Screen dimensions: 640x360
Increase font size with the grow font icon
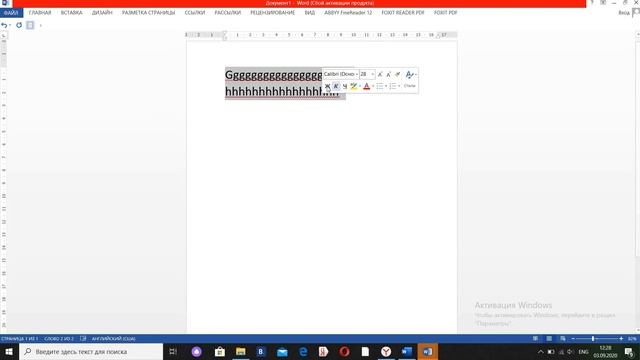click(380, 74)
